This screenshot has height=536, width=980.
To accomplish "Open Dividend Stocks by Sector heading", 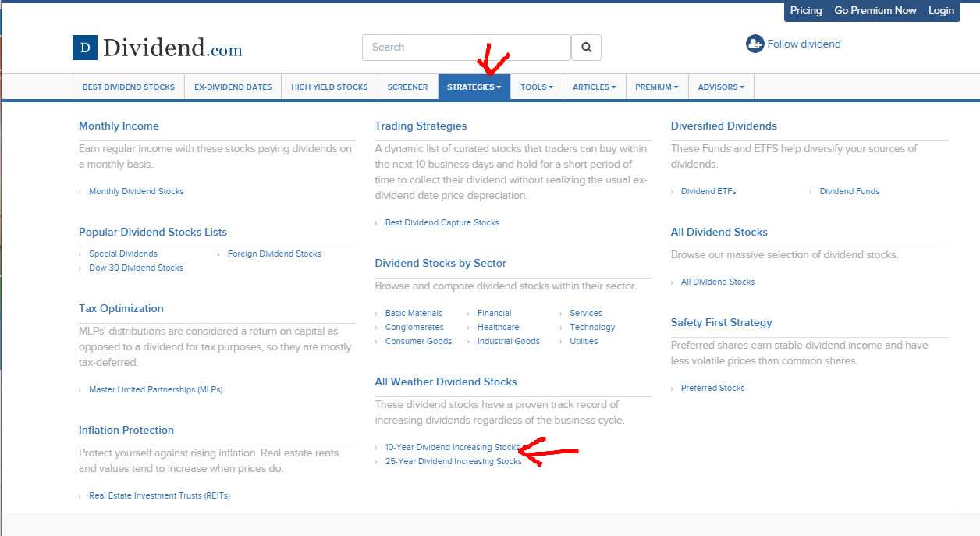I will click(440, 263).
